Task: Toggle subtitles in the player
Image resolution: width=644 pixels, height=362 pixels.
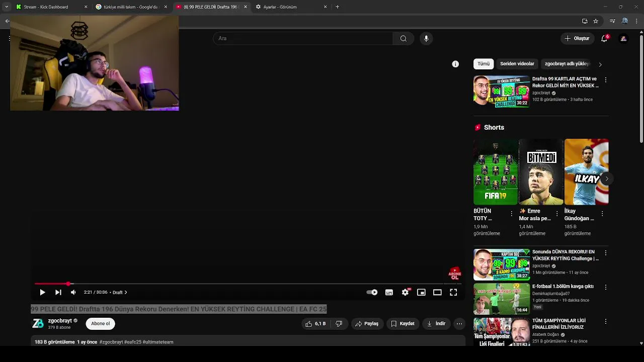Action: (x=389, y=292)
